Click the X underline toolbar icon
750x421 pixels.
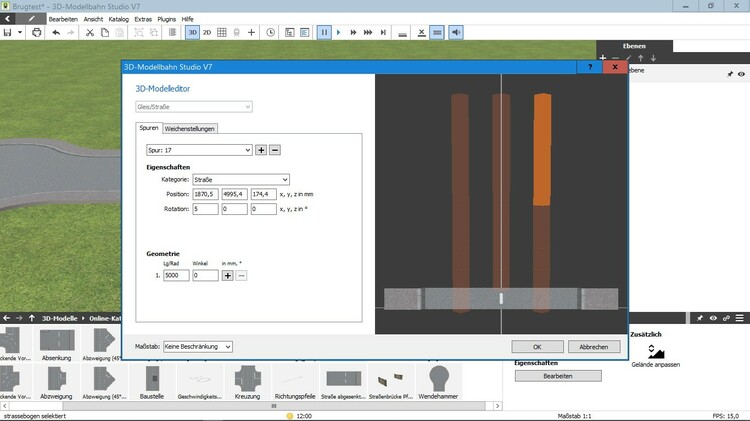(x=421, y=33)
